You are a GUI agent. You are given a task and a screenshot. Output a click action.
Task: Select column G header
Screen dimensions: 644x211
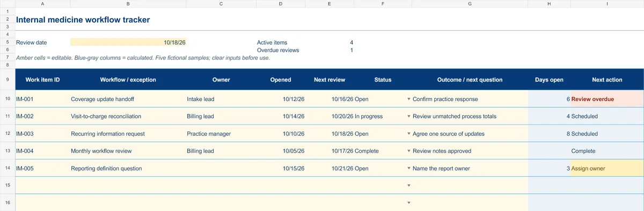click(470, 4)
